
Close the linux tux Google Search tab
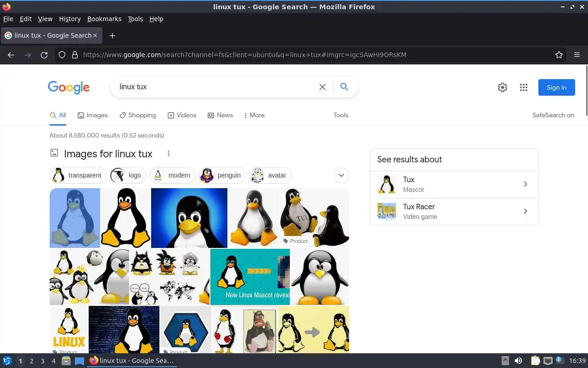[95, 35]
